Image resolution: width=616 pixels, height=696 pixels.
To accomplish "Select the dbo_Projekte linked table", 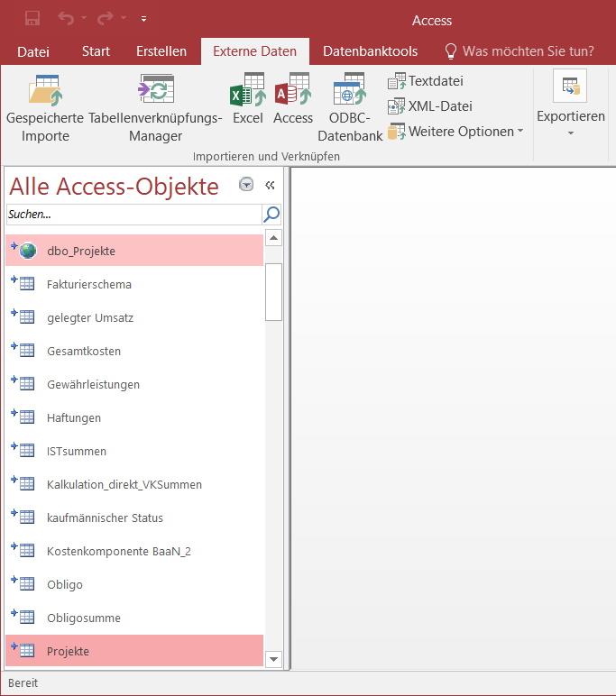I will pyautogui.click(x=134, y=251).
